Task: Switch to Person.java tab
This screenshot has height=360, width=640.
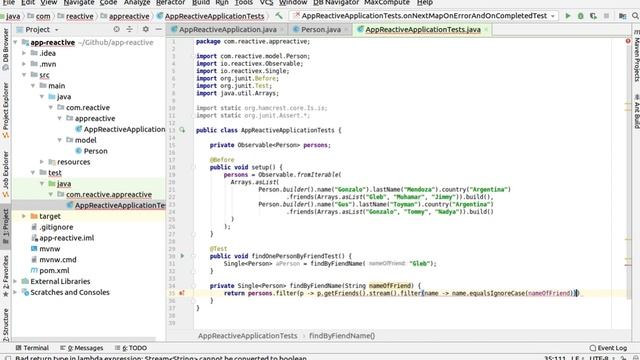Action: pyautogui.click(x=321, y=29)
